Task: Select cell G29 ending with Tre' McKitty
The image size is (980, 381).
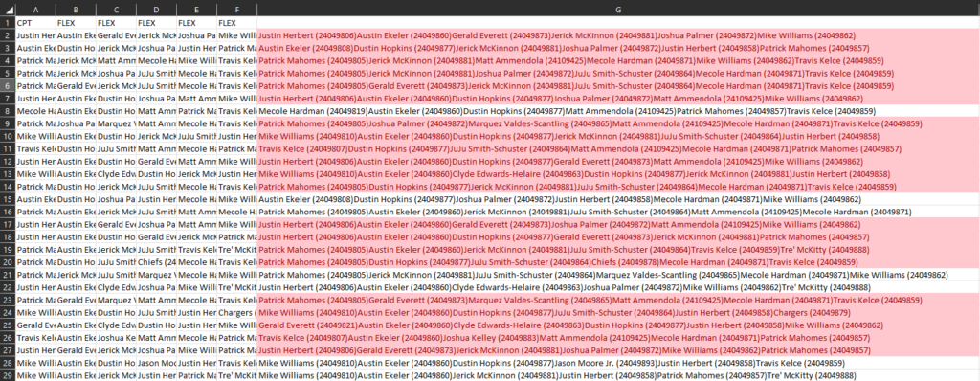Action: point(618,375)
